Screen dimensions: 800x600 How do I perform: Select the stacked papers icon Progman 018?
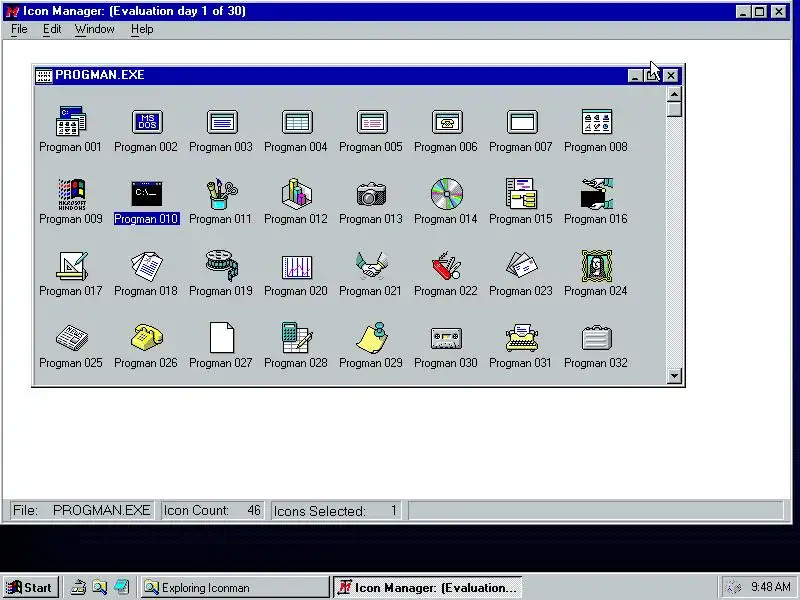147,266
